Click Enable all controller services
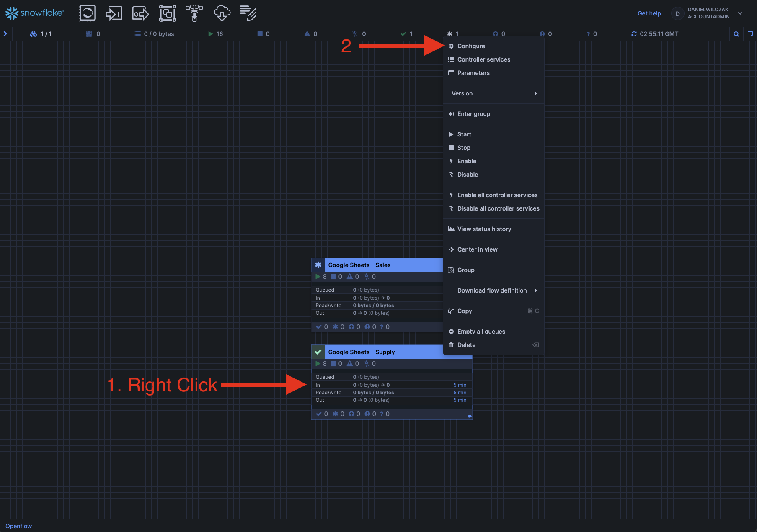The width and height of the screenshot is (757, 532). pyautogui.click(x=497, y=195)
